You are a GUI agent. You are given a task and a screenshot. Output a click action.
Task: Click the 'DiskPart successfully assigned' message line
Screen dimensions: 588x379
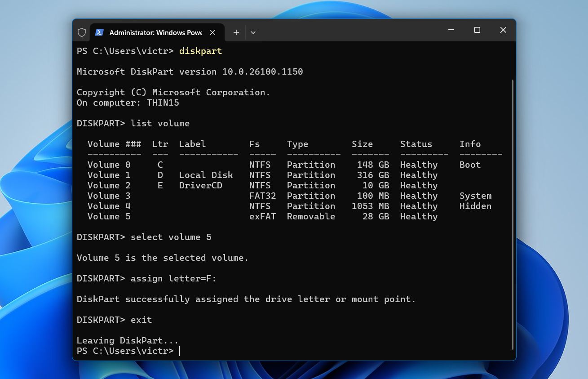coord(247,299)
